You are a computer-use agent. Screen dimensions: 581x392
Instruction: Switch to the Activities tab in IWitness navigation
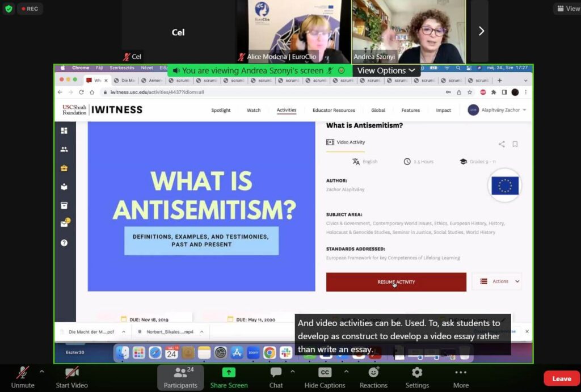point(287,110)
